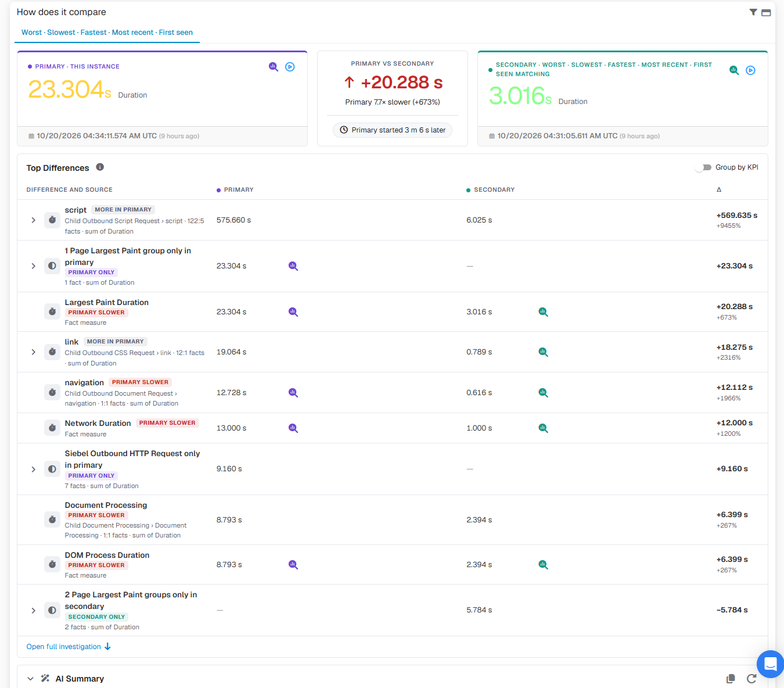Select the Fastest comparison tab
The width and height of the screenshot is (784, 688).
click(93, 33)
